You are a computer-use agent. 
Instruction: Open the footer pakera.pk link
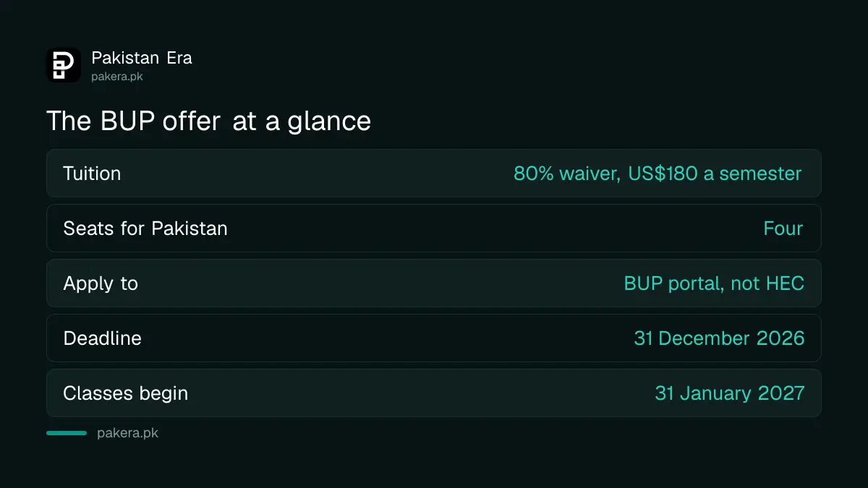pos(127,434)
